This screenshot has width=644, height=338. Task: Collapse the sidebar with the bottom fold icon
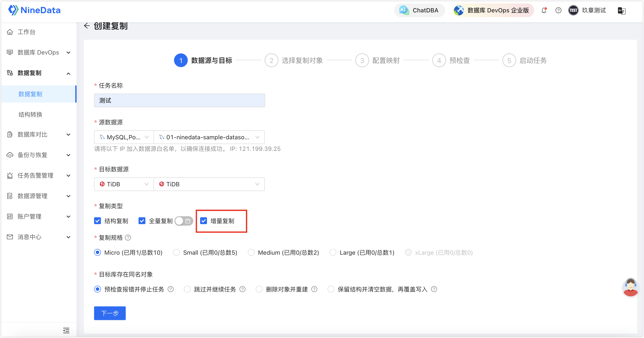[x=66, y=331]
